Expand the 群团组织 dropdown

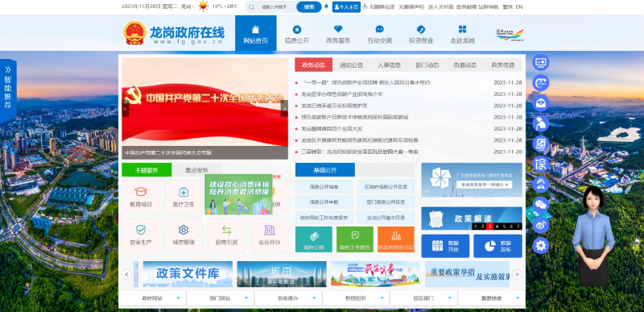[x=356, y=298]
